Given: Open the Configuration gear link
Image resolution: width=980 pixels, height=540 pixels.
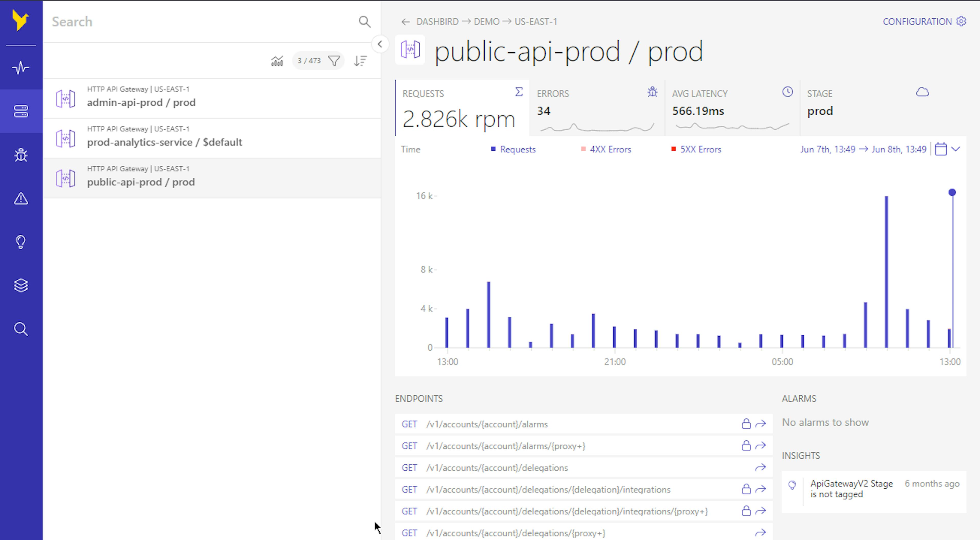Looking at the screenshot, I should pyautogui.click(x=924, y=21).
